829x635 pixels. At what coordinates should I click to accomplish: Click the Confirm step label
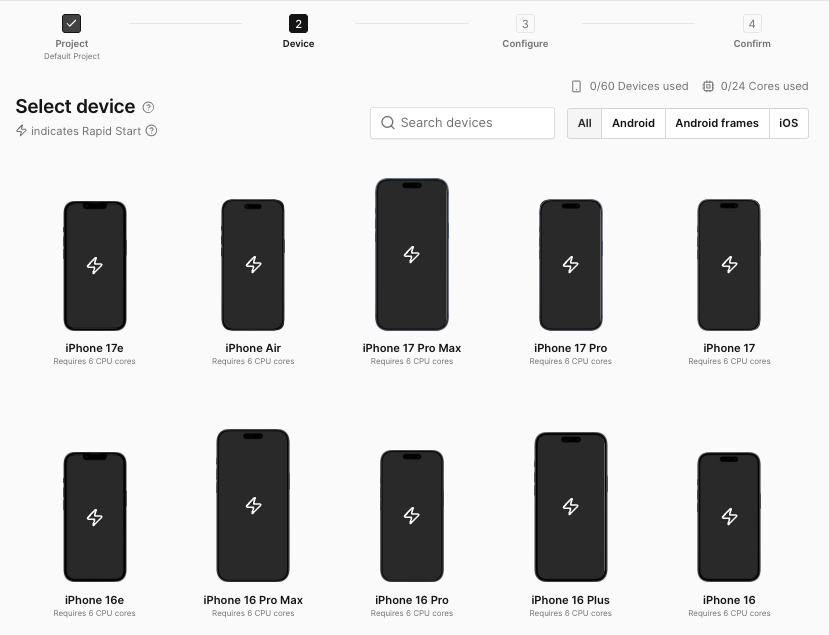pyautogui.click(x=752, y=44)
